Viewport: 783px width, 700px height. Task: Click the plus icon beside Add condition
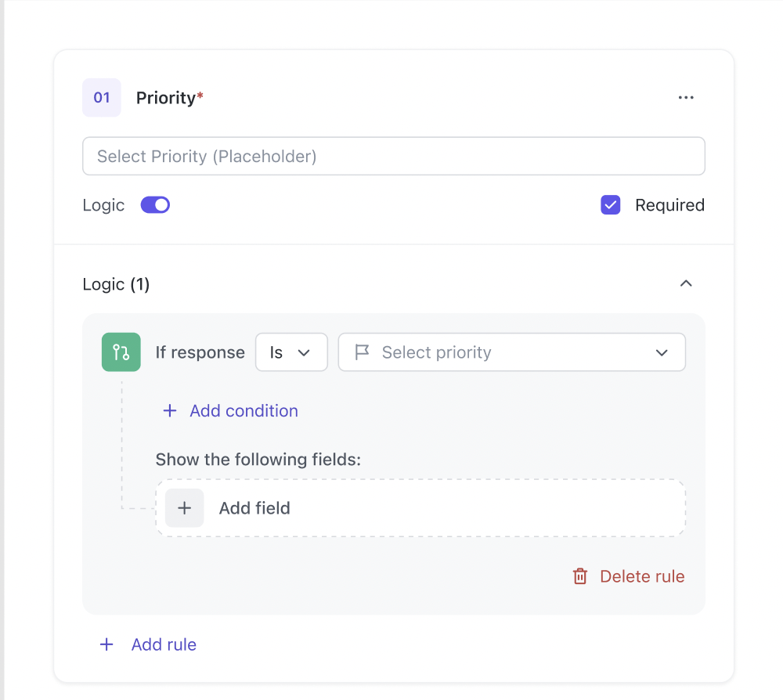[x=169, y=411]
